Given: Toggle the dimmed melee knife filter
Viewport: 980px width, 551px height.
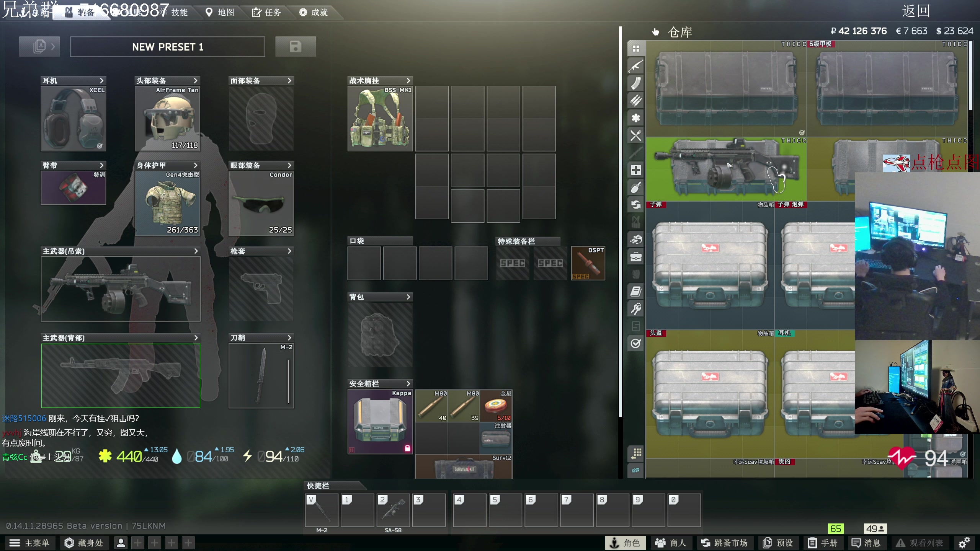Looking at the screenshot, I should tap(636, 153).
